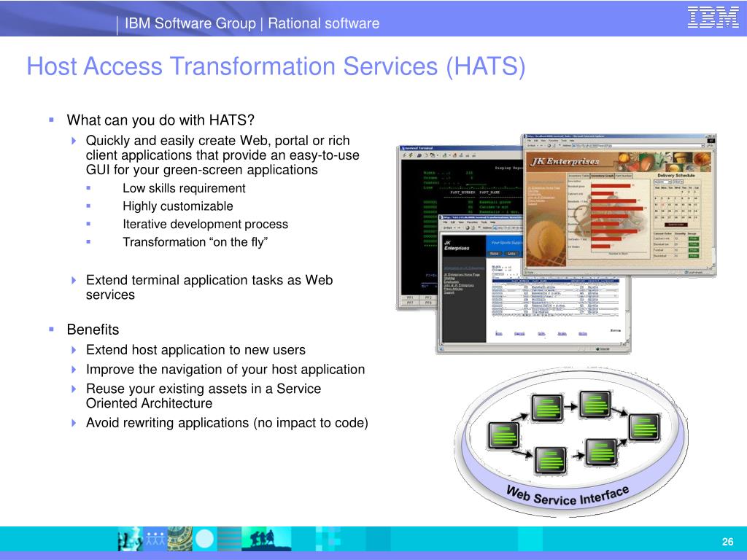Select "Avoid rewriting applications (no impact to code)"
The width and height of the screenshot is (747, 560).
tap(227, 423)
